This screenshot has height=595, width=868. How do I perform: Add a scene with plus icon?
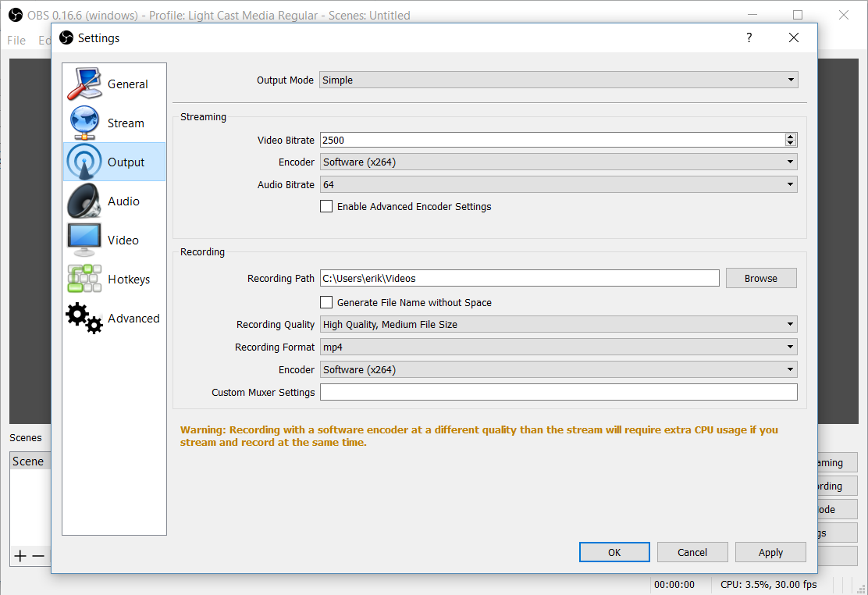point(20,556)
